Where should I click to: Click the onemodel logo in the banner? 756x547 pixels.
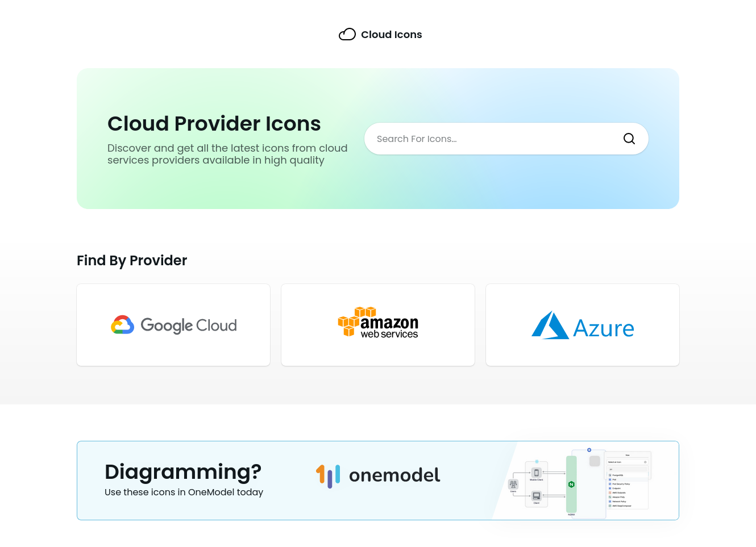(378, 475)
